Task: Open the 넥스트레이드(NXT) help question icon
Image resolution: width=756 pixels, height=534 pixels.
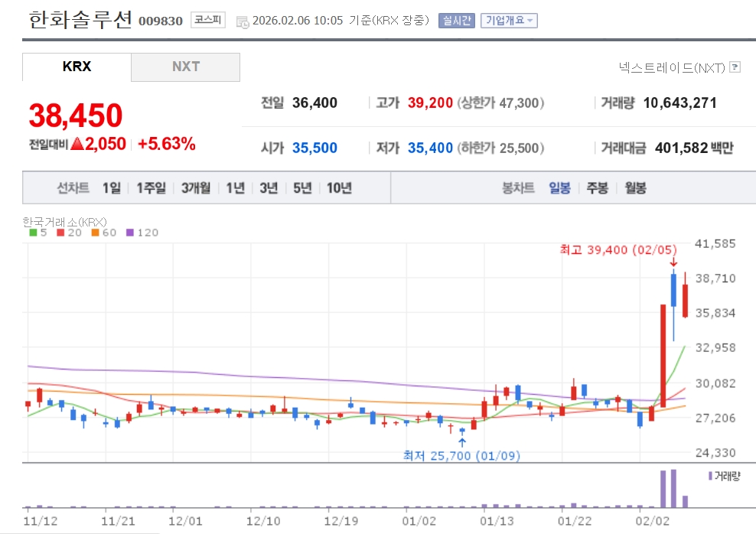Action: tap(735, 67)
